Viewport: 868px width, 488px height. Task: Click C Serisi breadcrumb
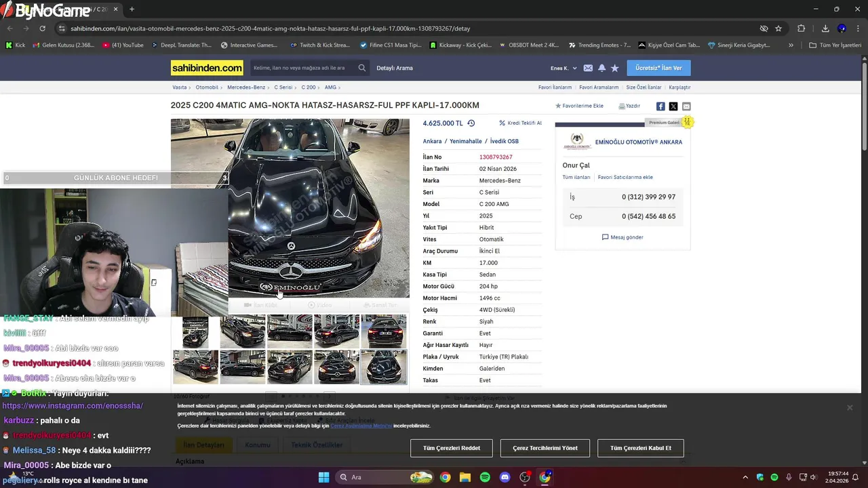click(283, 87)
